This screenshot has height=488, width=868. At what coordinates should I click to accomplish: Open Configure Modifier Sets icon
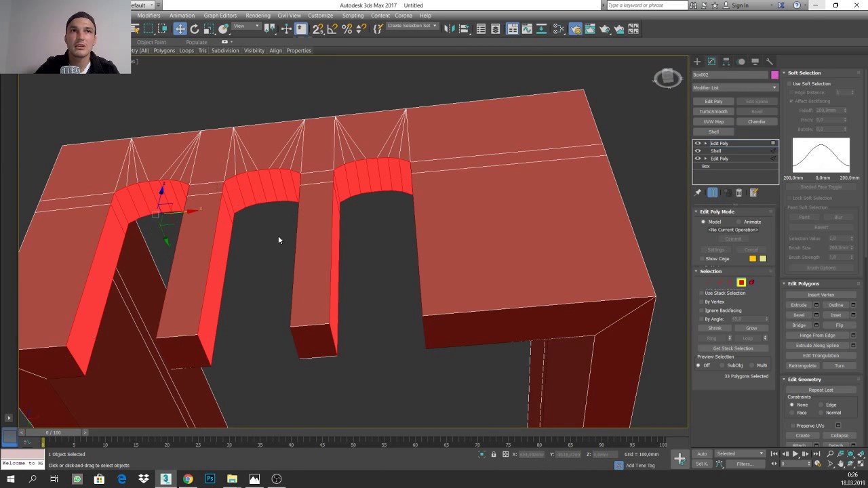753,192
